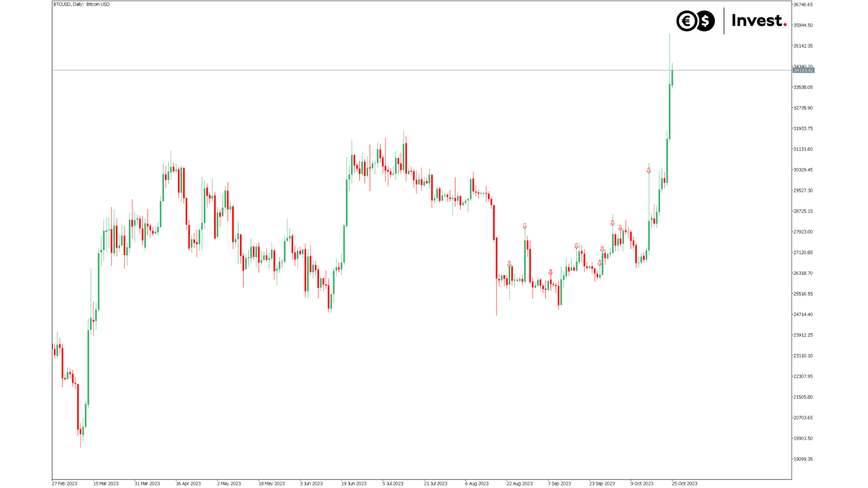
Task: Click the 33538.05 price axis label
Action: coord(803,87)
